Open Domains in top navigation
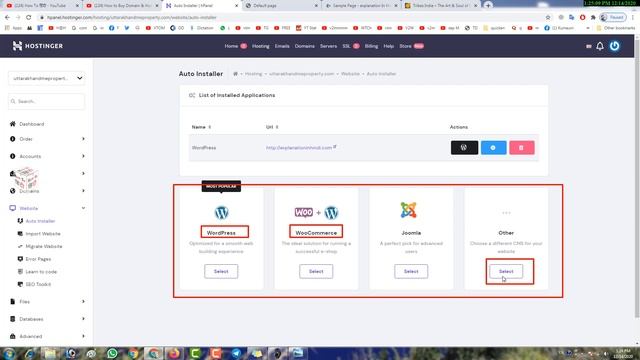Image resolution: width=640 pixels, height=360 pixels. pos(304,46)
